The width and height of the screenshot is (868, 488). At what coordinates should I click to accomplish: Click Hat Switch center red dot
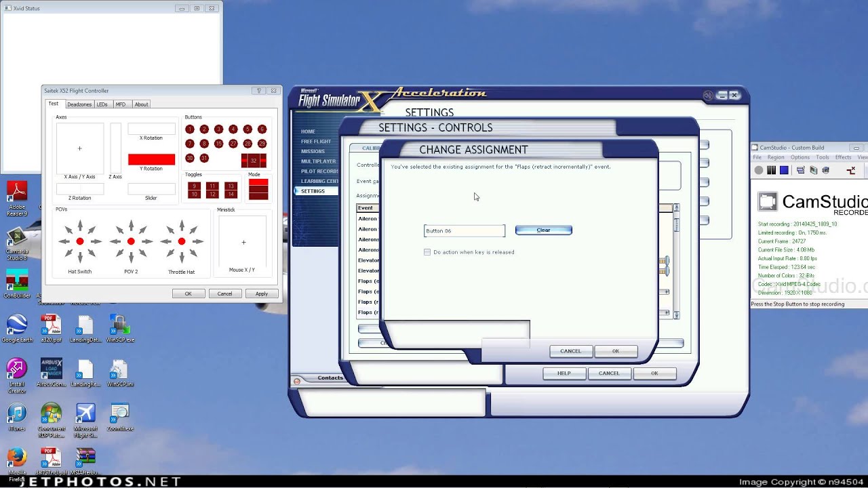(x=80, y=241)
